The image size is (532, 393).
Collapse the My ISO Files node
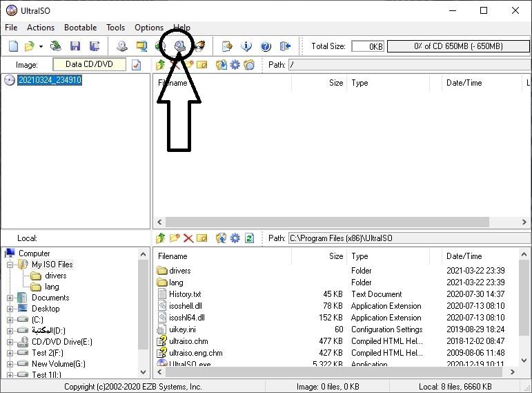click(10, 265)
